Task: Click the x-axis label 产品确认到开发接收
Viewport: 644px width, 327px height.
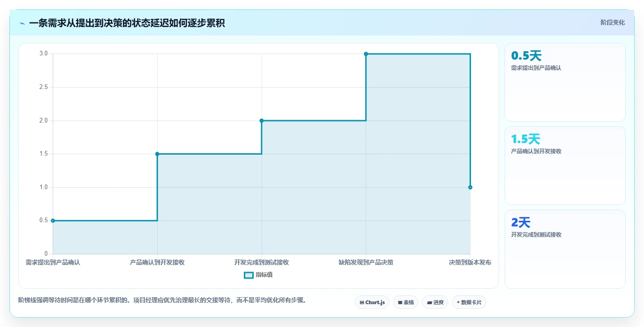Action: pyautogui.click(x=157, y=263)
